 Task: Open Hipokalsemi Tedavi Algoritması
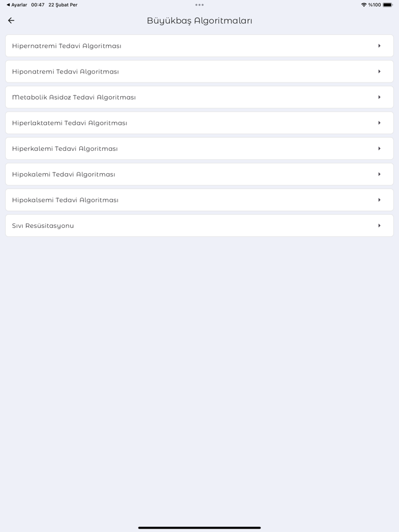[x=199, y=199]
